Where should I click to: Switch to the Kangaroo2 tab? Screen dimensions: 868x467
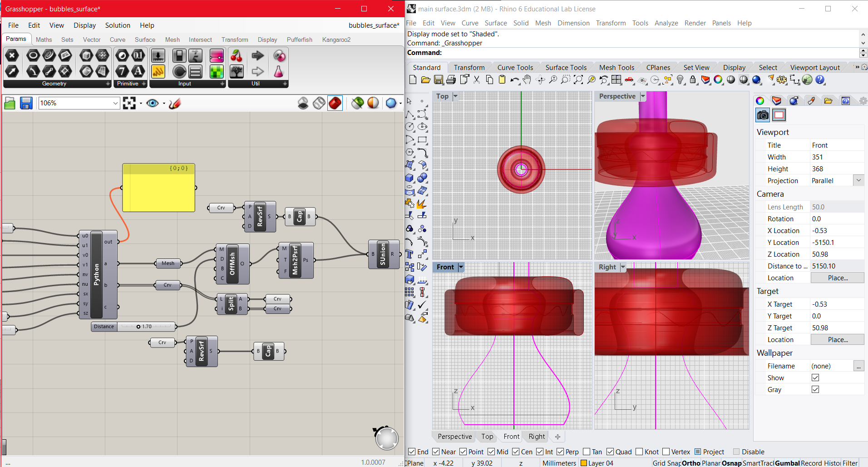click(336, 40)
